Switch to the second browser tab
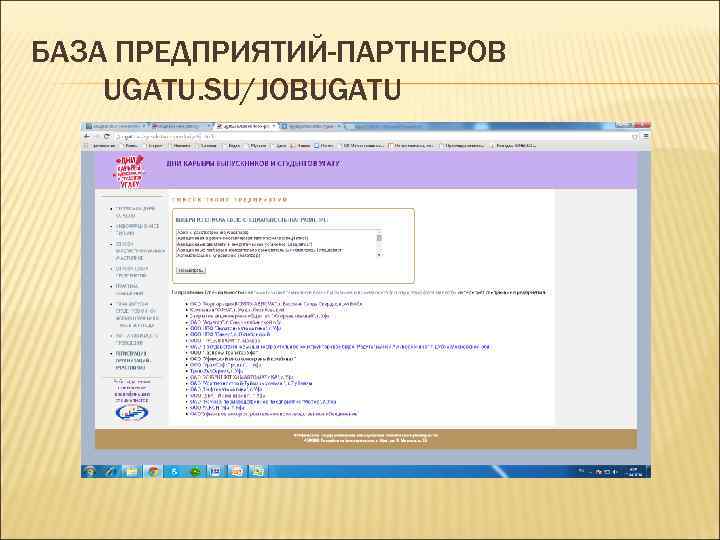This screenshot has width=720, height=540. pos(181,126)
